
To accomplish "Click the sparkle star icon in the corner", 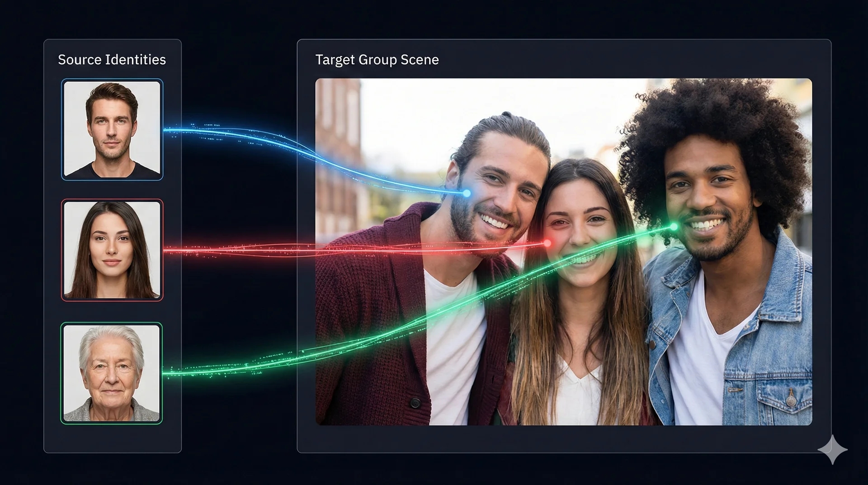I will tap(832, 450).
